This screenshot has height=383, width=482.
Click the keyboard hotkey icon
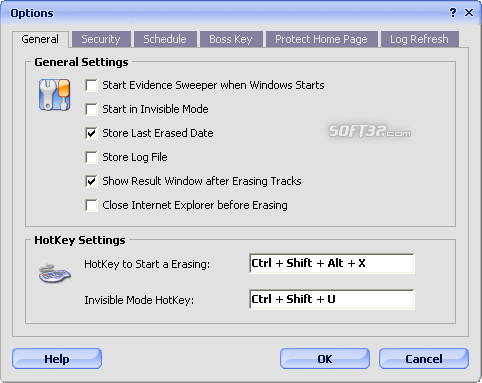point(55,274)
